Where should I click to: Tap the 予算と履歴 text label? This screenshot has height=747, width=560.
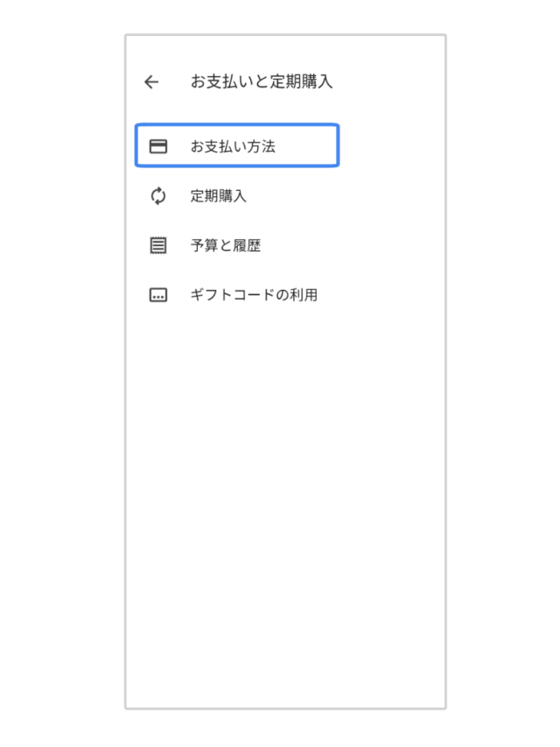pyautogui.click(x=226, y=245)
